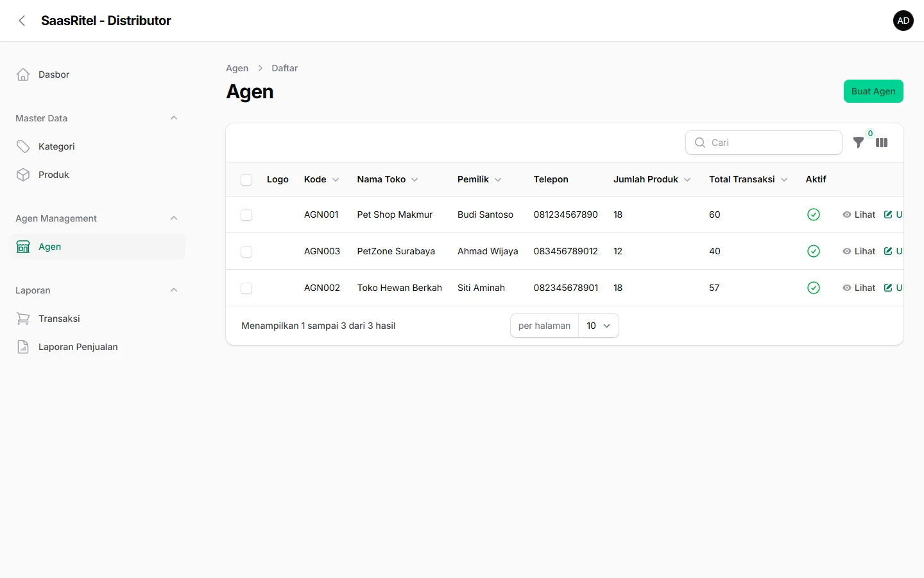
Task: Click the Kategori tag icon
Action: (x=23, y=146)
